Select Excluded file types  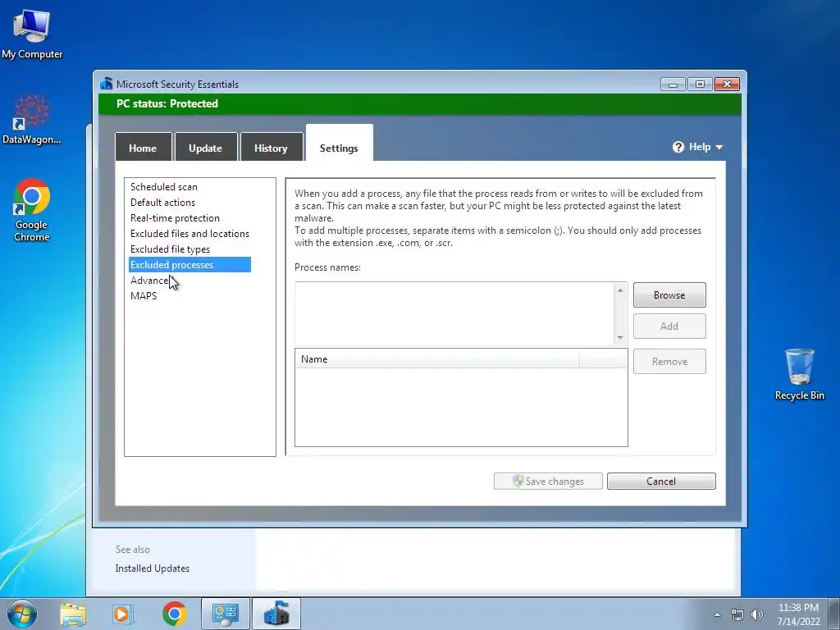[170, 249]
